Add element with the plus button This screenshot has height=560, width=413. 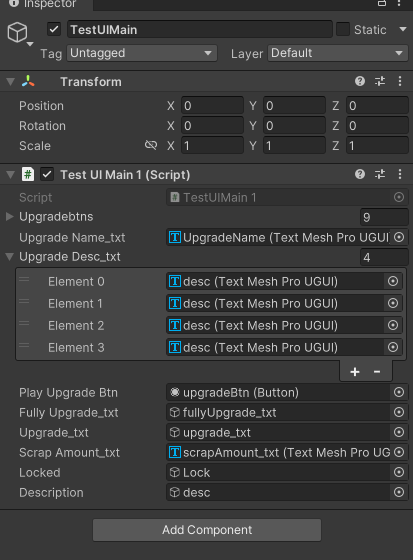click(x=355, y=372)
